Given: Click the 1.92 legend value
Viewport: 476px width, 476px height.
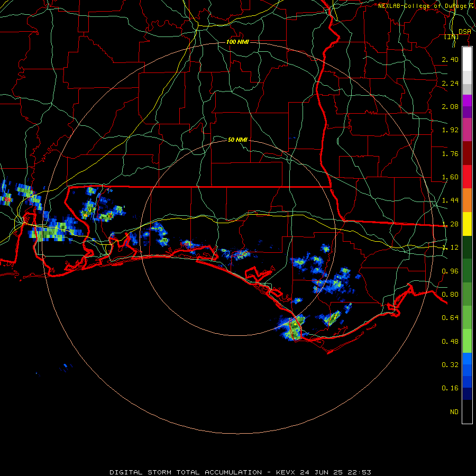Looking at the screenshot, I should click(450, 130).
